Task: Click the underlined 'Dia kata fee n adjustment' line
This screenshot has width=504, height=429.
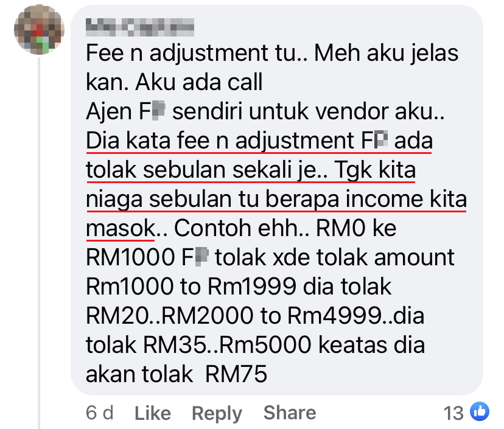Action: click(259, 141)
